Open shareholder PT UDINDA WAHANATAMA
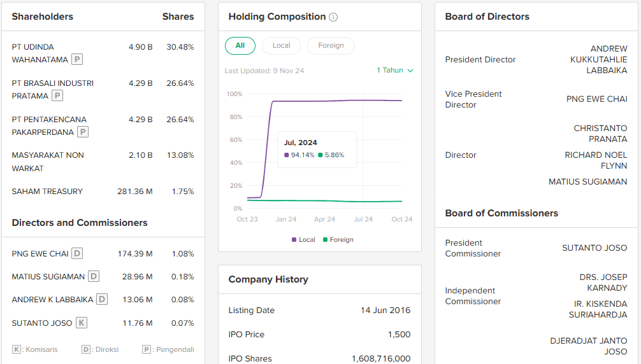 click(x=40, y=53)
